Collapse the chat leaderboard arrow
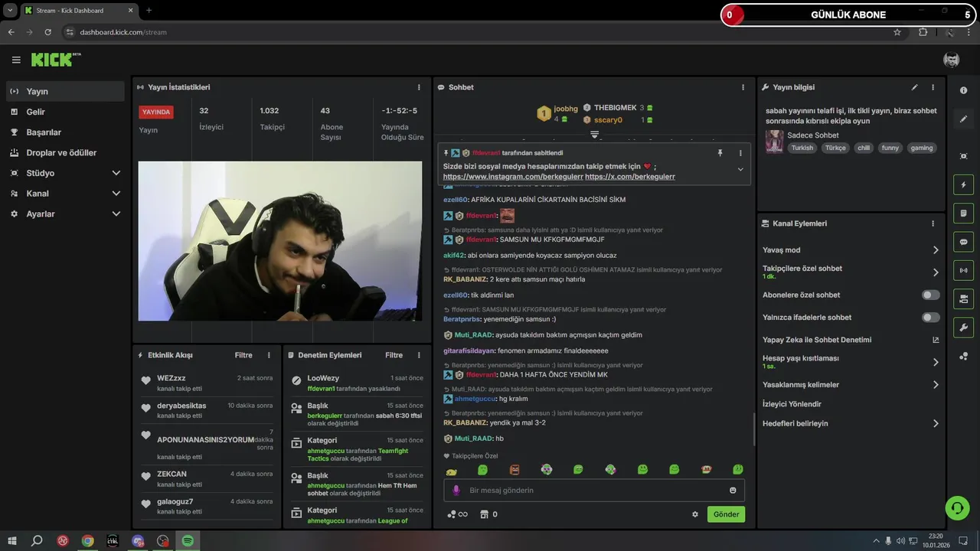980x551 pixels. coord(594,135)
